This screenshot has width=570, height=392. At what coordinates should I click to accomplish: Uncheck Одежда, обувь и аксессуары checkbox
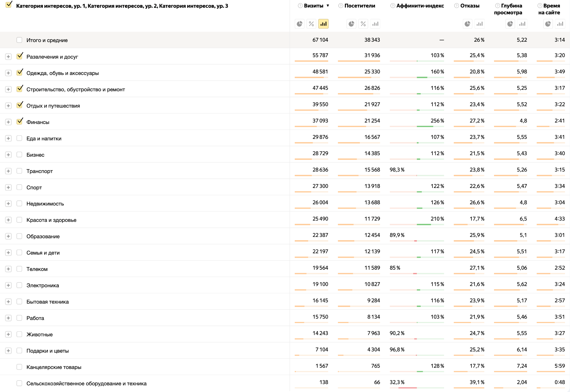(19, 73)
